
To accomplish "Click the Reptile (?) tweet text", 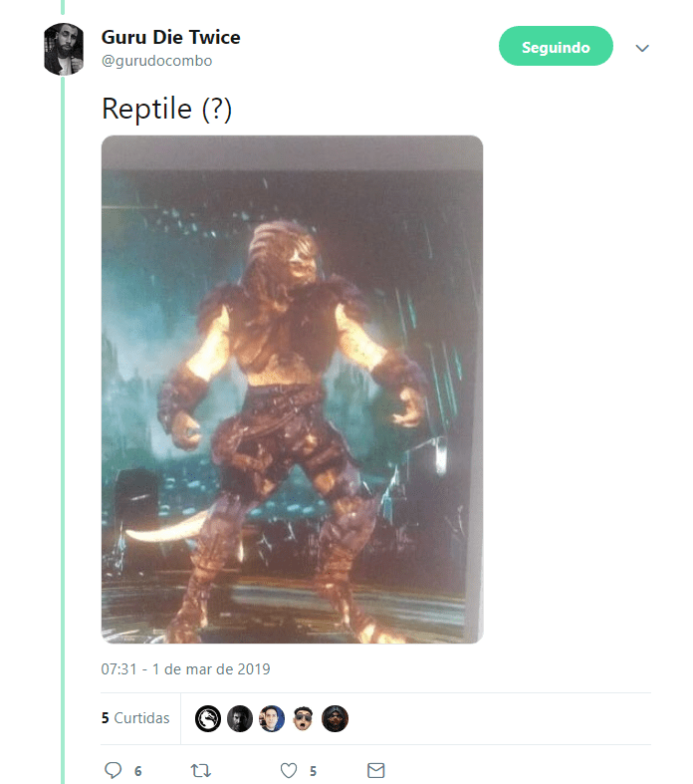I will 167,109.
